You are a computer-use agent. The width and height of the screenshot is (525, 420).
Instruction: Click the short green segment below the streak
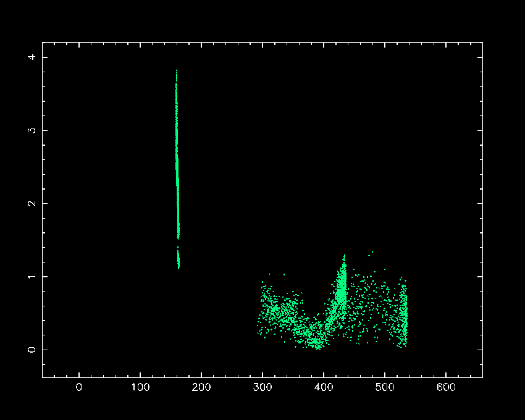[178, 258]
